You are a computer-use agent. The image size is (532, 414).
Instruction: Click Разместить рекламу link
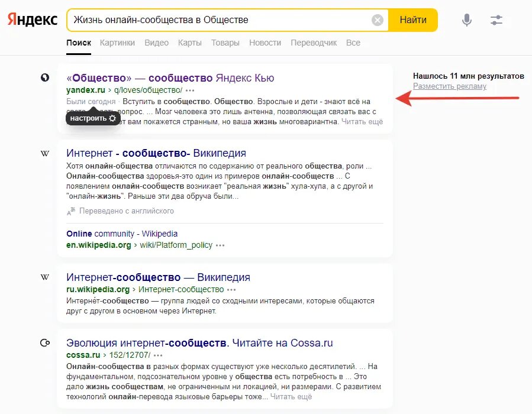450,86
